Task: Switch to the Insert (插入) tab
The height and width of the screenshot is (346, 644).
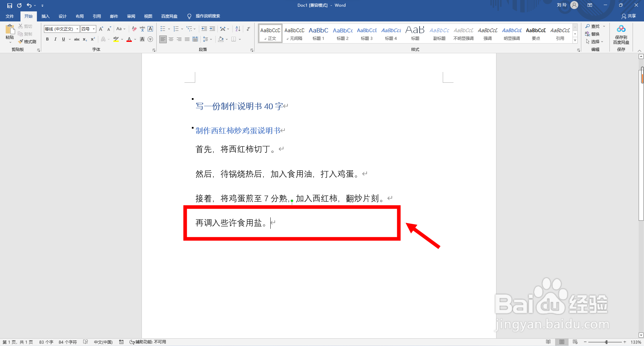Action: coord(45,16)
